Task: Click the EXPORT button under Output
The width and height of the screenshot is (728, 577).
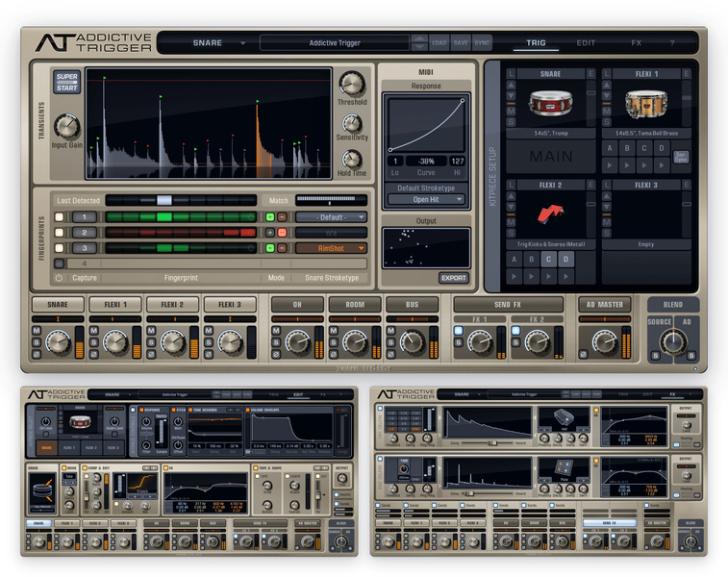Action: click(453, 278)
